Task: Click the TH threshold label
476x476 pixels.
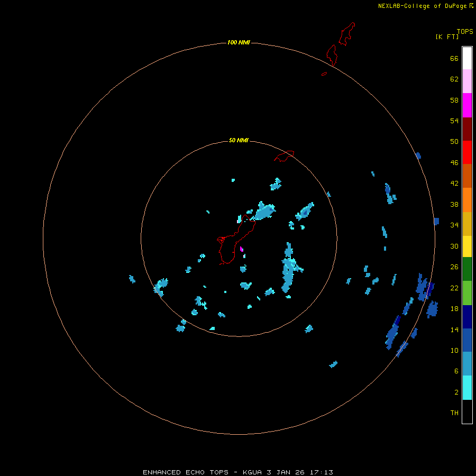Action: click(454, 413)
